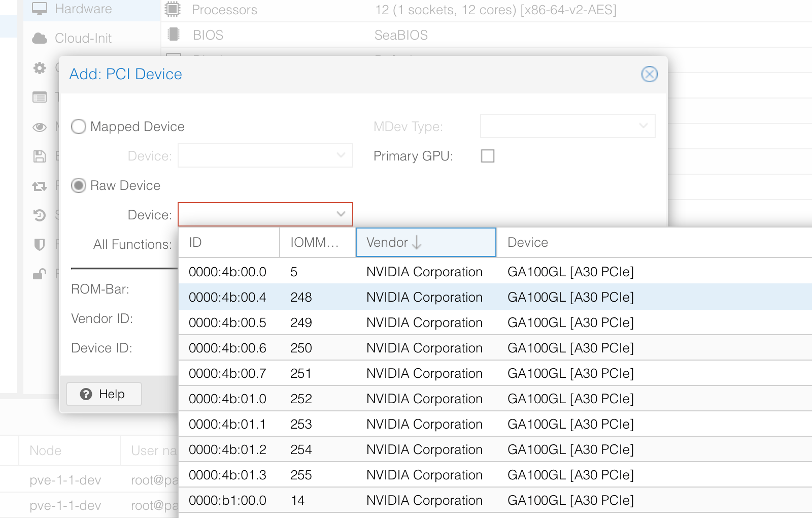Select PCI device 0000:4b:01.1
The width and height of the screenshot is (812, 518).
[x=495, y=424]
